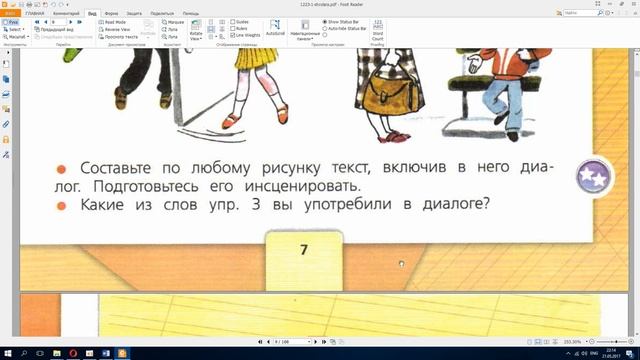The image size is (640, 360).
Task: Open the Select tool dropdown
Action: (x=13, y=29)
